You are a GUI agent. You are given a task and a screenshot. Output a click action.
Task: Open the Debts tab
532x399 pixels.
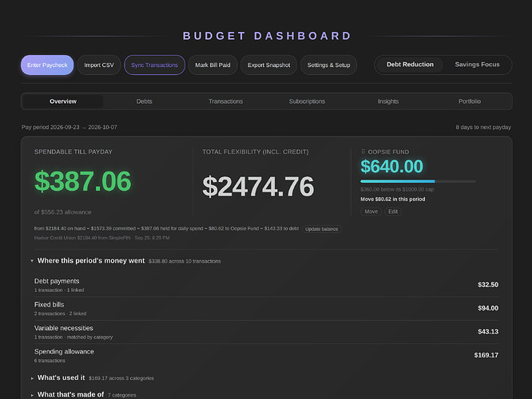coord(145,101)
